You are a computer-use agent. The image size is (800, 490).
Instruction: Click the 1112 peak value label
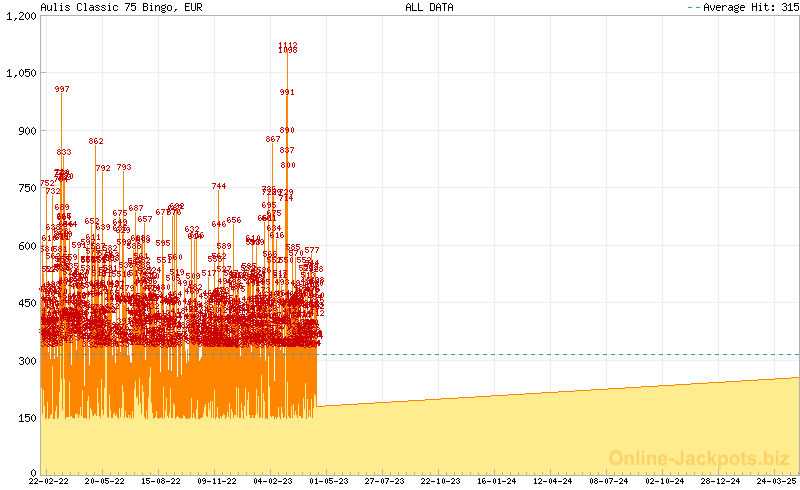(x=288, y=45)
